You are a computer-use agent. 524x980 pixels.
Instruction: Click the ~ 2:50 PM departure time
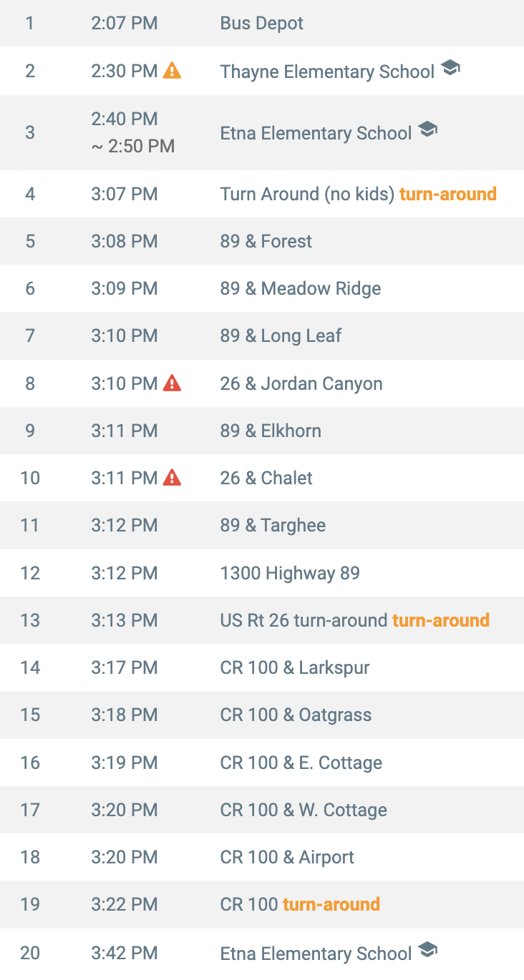pos(133,147)
